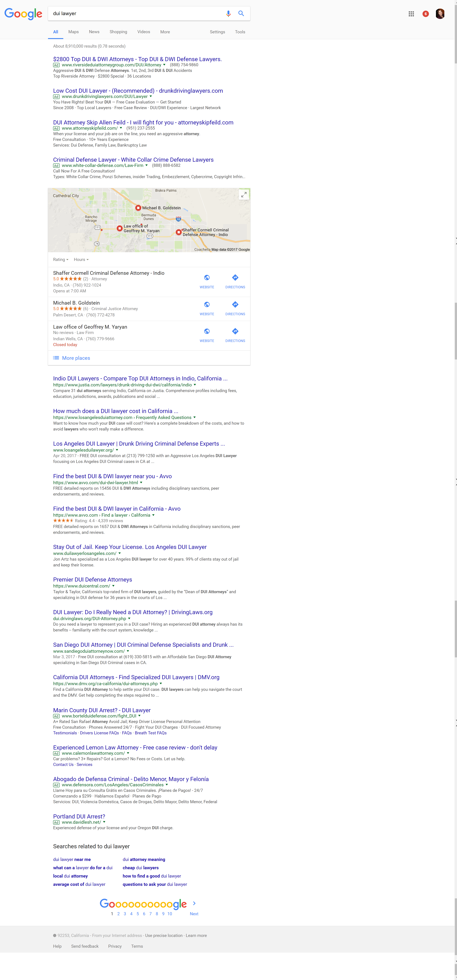Click the blue search magnifier icon

coord(241,13)
